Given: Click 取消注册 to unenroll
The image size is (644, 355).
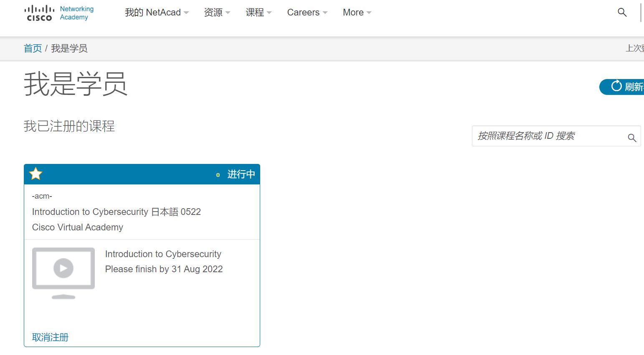Looking at the screenshot, I should [51, 337].
